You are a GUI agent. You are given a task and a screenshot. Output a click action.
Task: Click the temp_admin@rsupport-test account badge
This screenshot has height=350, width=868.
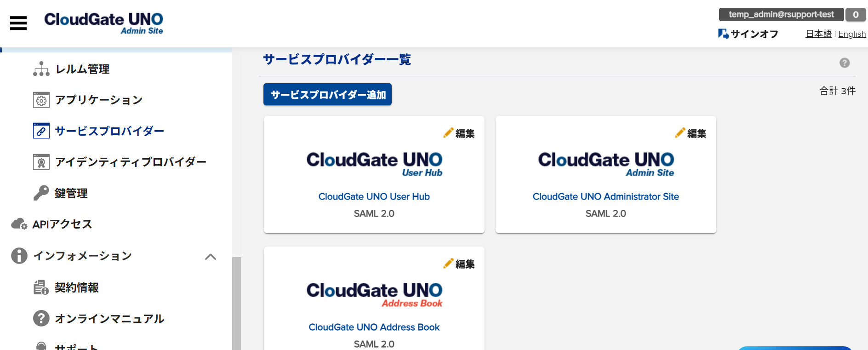click(781, 14)
